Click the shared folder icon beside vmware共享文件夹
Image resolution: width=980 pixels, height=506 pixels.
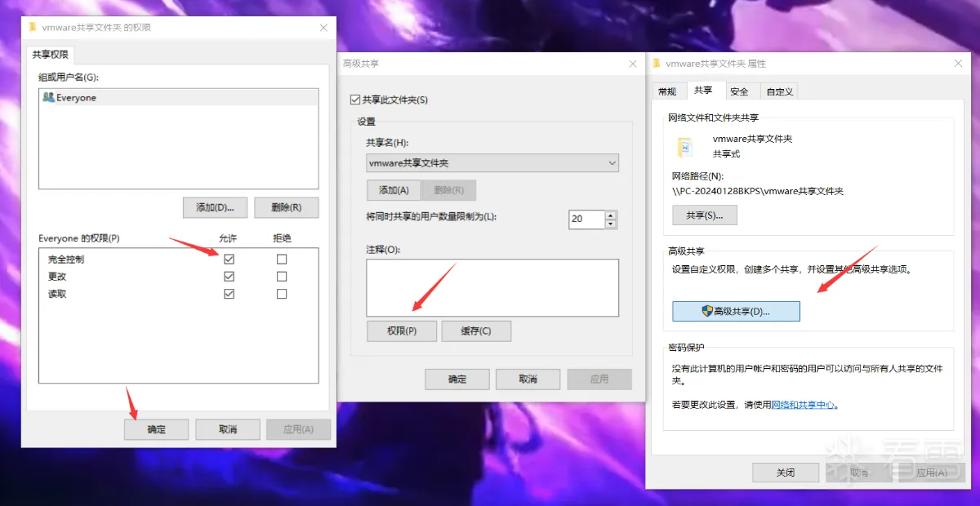click(684, 147)
